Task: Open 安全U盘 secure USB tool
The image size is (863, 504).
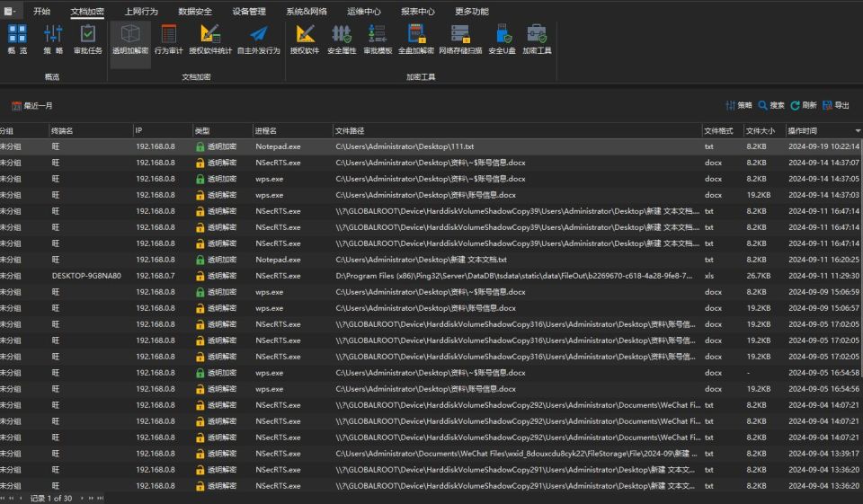Action: [502, 39]
